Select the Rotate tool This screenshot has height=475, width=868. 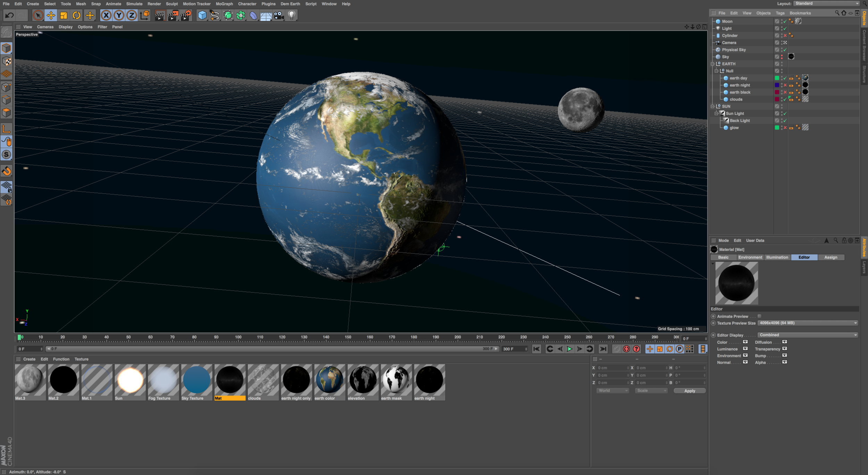[76, 15]
